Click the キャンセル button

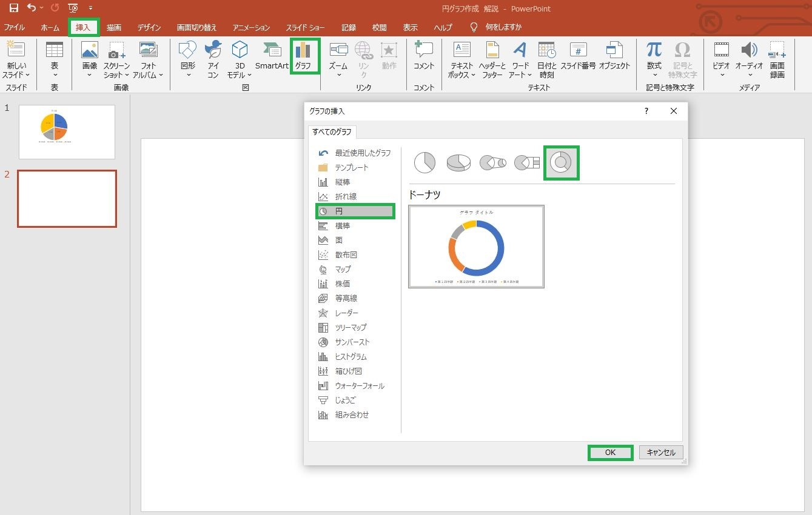tap(661, 453)
